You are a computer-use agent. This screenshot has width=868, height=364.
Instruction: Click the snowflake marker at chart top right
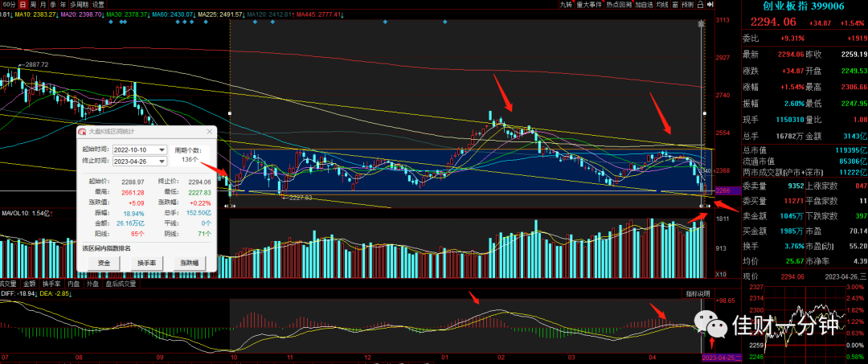coord(702,23)
